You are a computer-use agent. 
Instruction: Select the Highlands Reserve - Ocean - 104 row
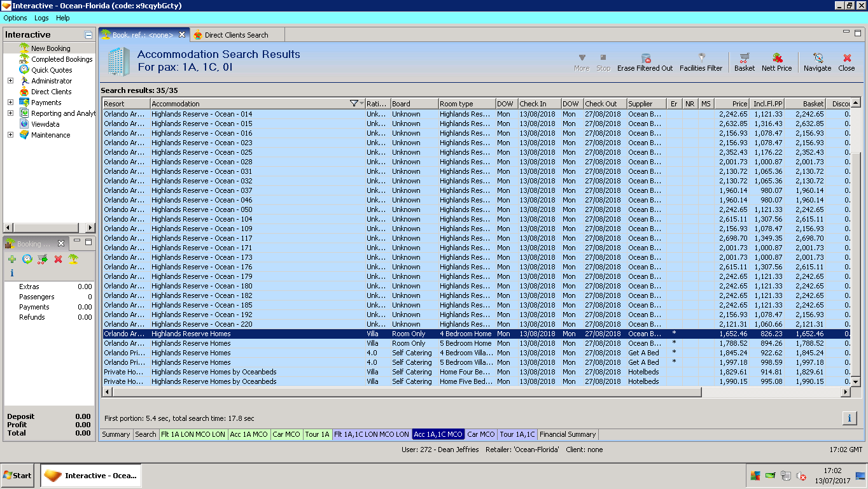coord(202,219)
